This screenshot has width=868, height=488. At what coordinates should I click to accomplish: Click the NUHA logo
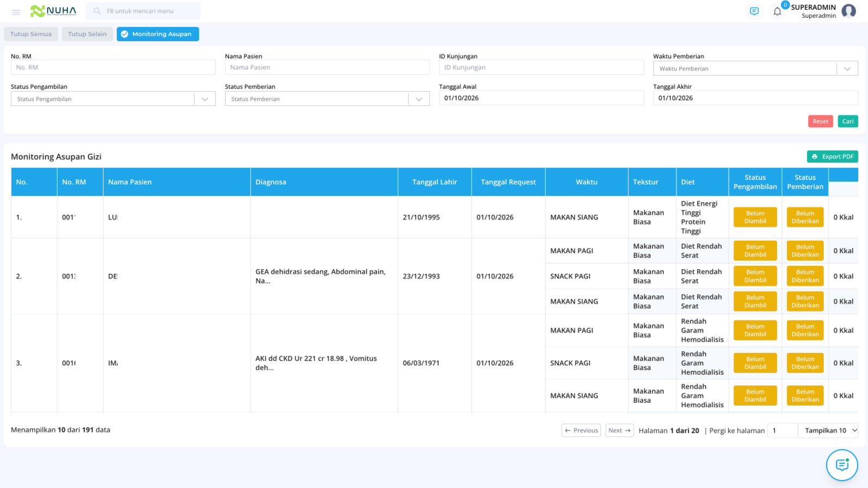[53, 11]
